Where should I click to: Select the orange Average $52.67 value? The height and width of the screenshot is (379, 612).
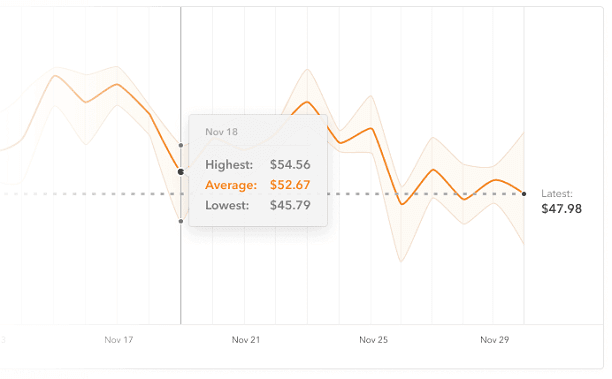click(290, 185)
